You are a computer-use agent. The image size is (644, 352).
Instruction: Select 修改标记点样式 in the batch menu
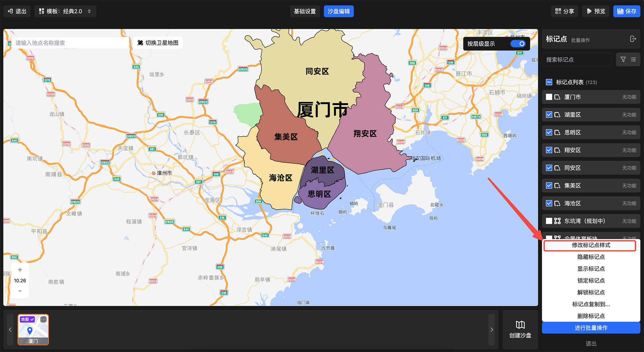pyautogui.click(x=591, y=245)
